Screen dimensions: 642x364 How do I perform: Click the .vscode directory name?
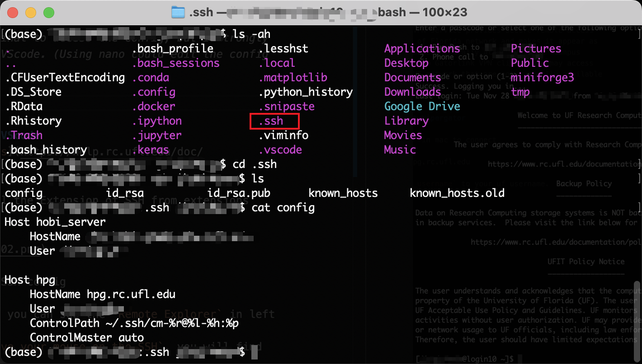(280, 149)
